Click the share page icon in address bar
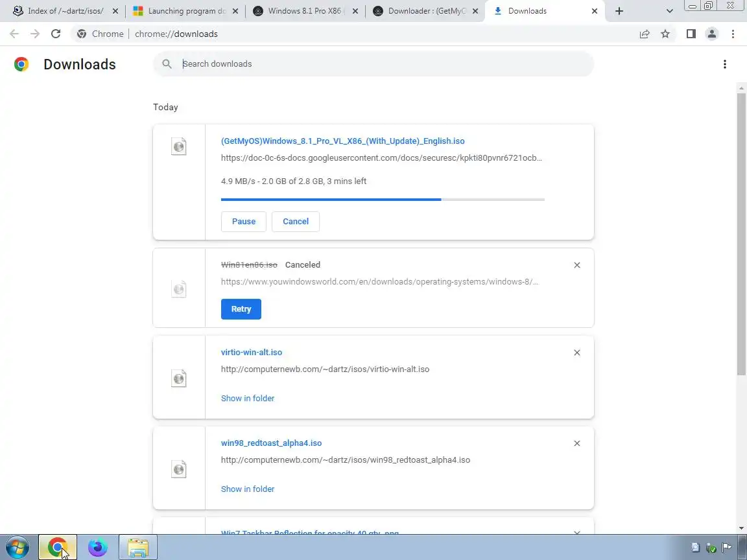 645,34
